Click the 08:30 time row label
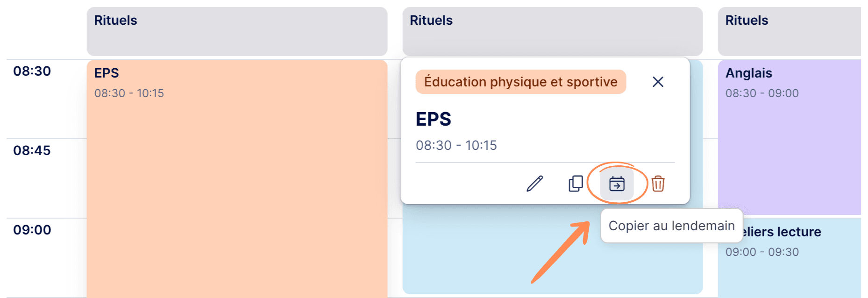This screenshot has height=298, width=868. (x=32, y=71)
